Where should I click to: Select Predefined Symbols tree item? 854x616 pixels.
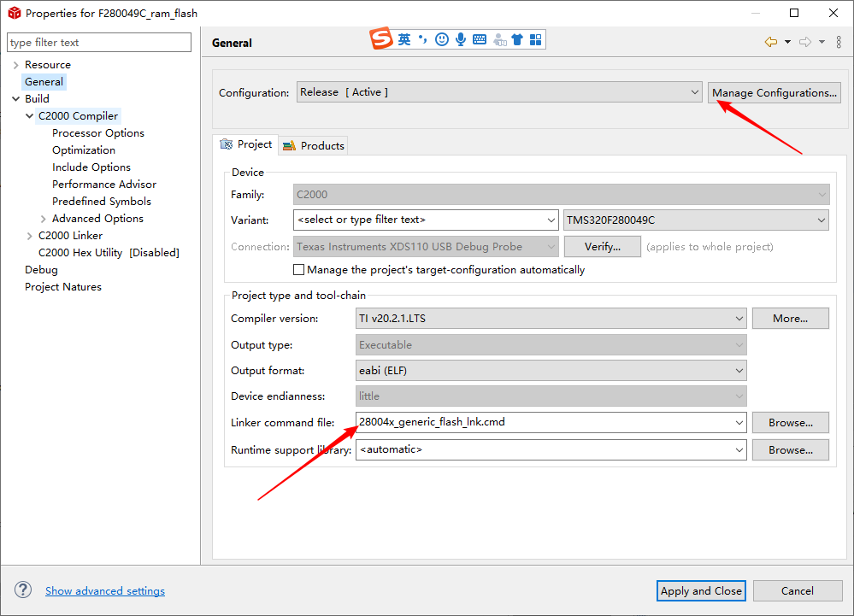point(102,202)
